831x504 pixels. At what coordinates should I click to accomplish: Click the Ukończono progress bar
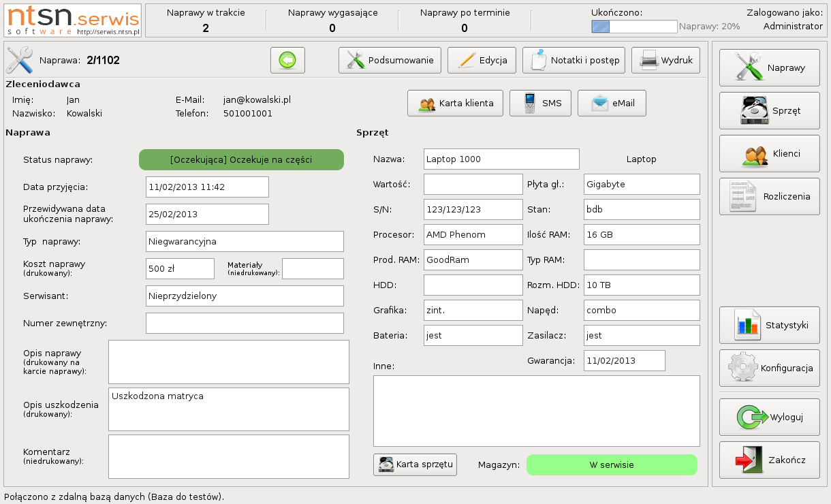point(634,27)
